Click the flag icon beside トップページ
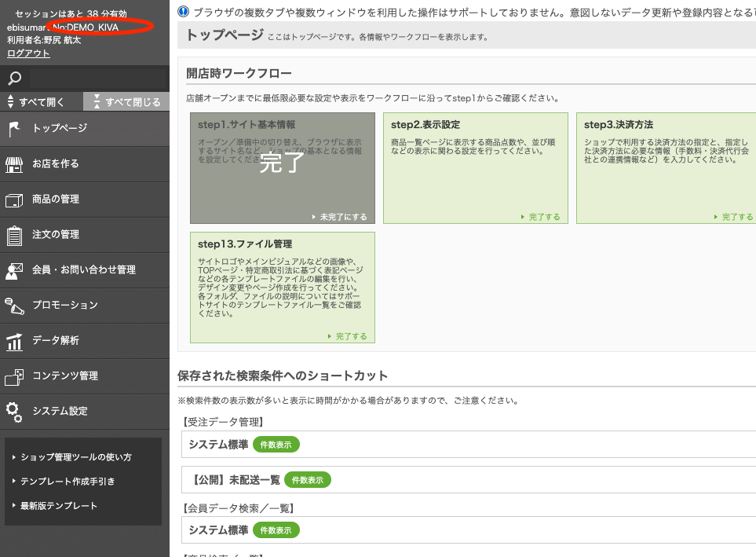The height and width of the screenshot is (557, 756). (x=14, y=129)
